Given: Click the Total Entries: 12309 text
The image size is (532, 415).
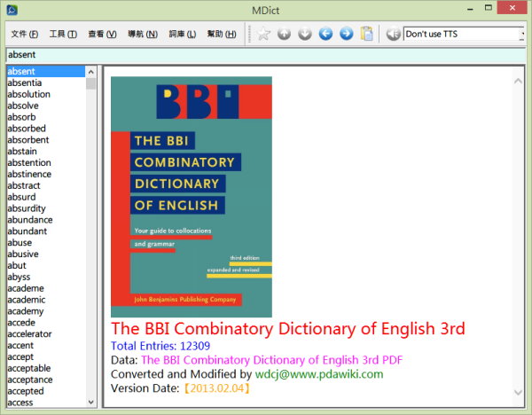Looking at the screenshot, I should pyautogui.click(x=160, y=346).
